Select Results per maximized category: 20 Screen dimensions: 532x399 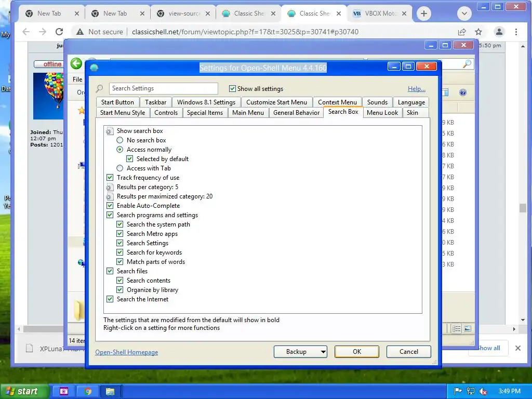click(x=165, y=196)
